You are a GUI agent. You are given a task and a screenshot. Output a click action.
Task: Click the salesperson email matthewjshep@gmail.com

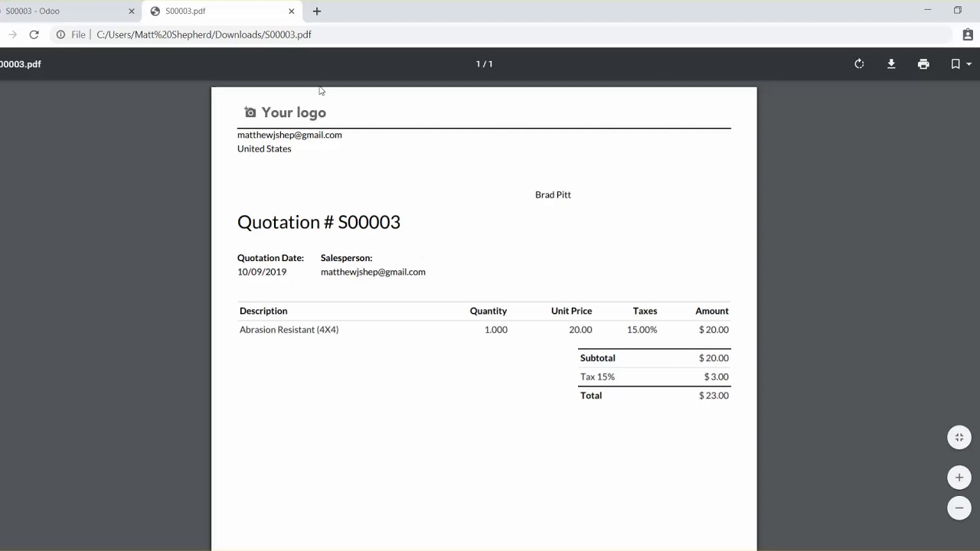[373, 272]
